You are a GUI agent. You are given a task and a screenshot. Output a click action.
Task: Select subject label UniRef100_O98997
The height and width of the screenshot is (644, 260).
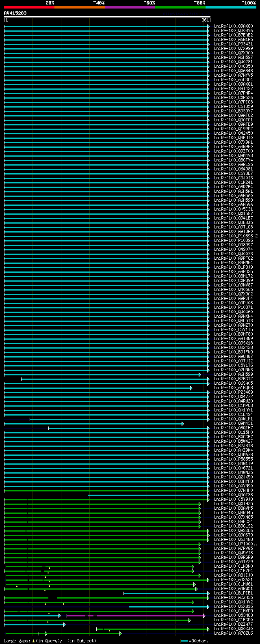233,245
